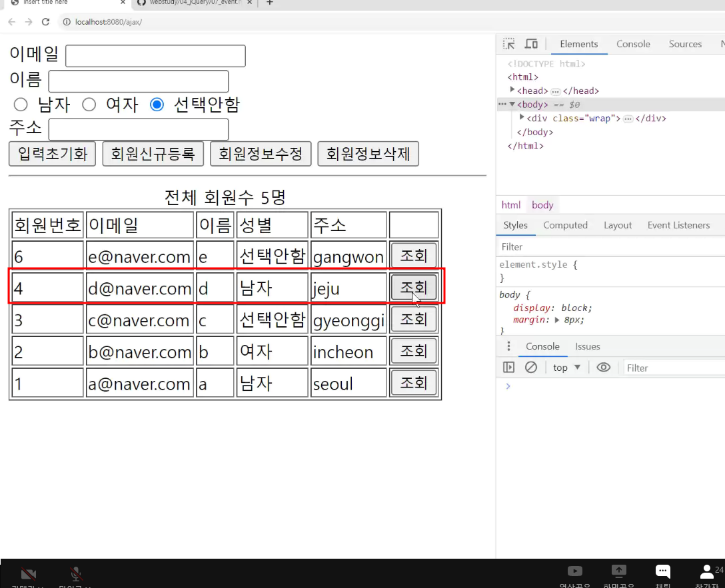This screenshot has height=588, width=725.
Task: Close the 'Insert title here' tab
Action: click(123, 3)
